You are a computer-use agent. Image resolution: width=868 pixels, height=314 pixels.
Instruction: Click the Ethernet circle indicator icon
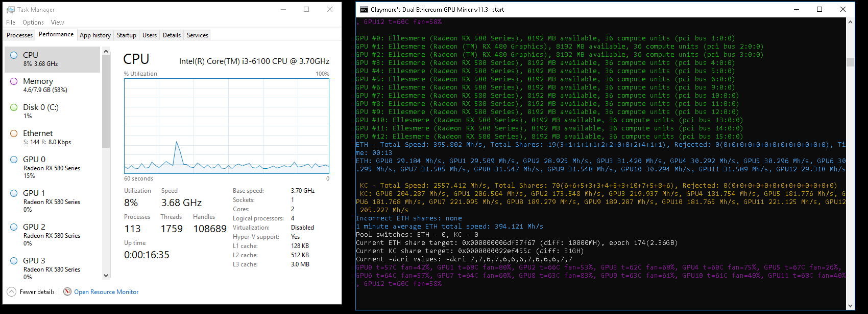point(14,133)
